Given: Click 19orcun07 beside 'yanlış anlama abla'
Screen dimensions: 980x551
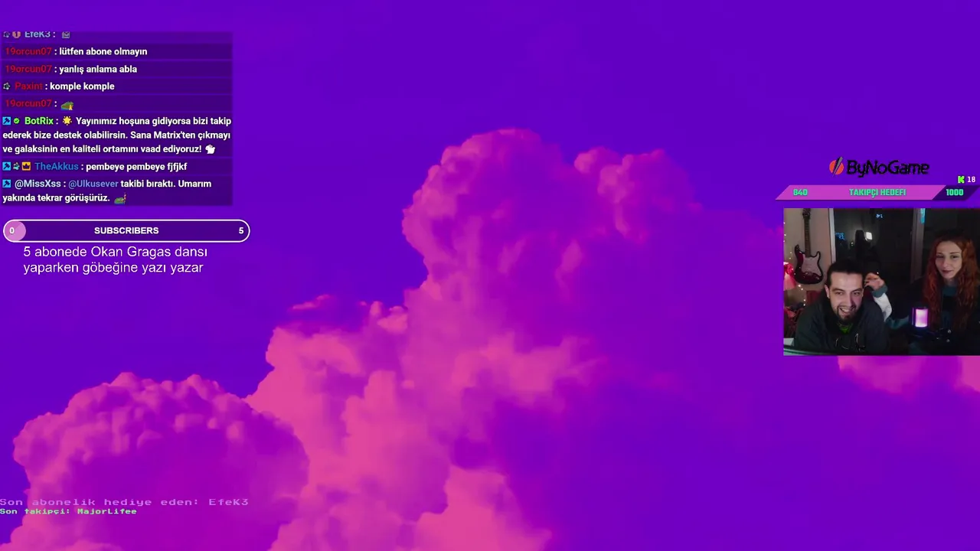Looking at the screenshot, I should pos(28,69).
